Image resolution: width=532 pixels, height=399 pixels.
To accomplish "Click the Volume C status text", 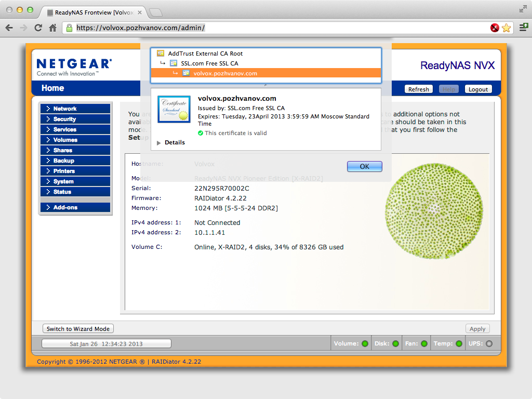I will click(269, 247).
